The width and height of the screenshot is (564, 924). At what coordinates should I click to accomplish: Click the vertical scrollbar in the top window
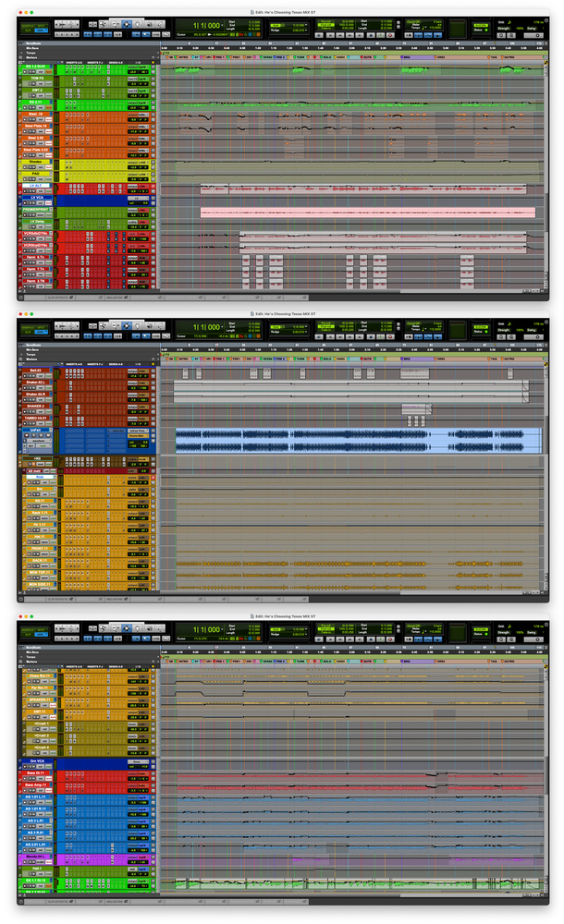coord(546,174)
